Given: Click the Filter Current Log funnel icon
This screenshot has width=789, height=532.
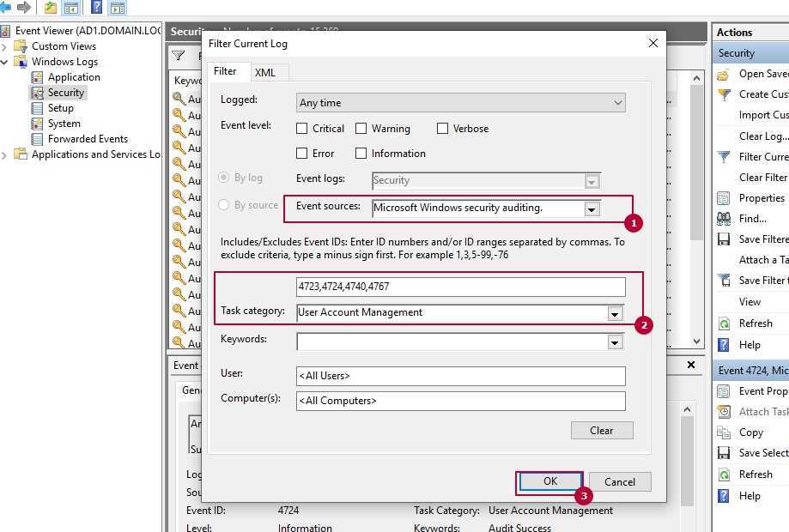Looking at the screenshot, I should coord(724,157).
